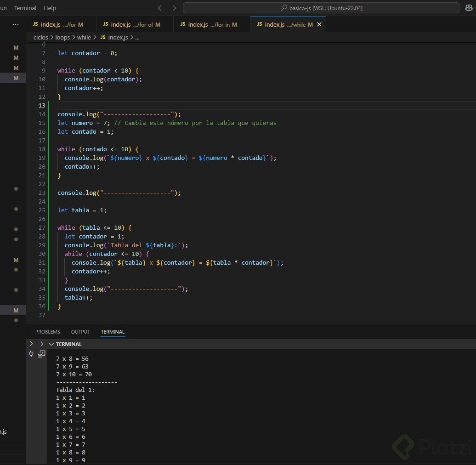Screen dimensions: 476x465
Task: Open the sidebar more actions ellipsis
Action: 16,24
